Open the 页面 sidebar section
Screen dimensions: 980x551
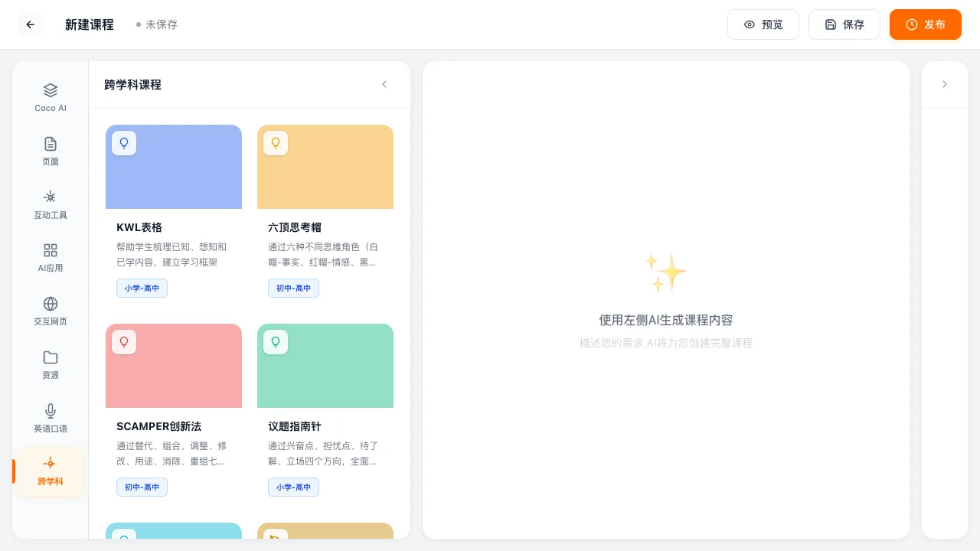(x=51, y=151)
